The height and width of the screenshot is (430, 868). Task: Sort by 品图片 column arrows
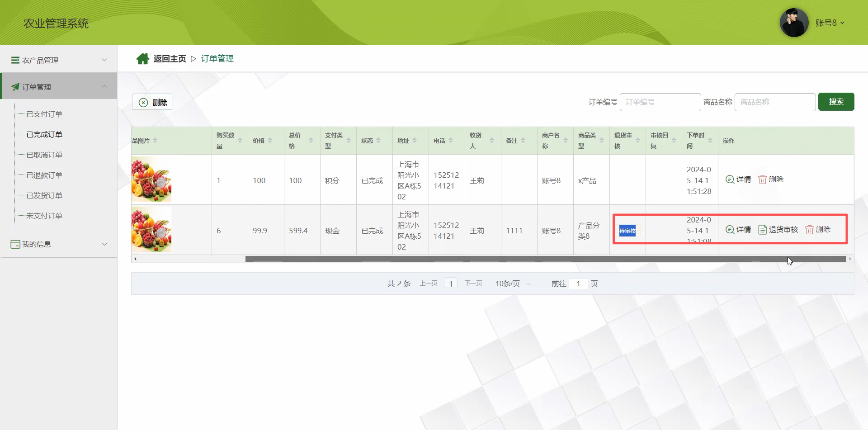tap(155, 141)
